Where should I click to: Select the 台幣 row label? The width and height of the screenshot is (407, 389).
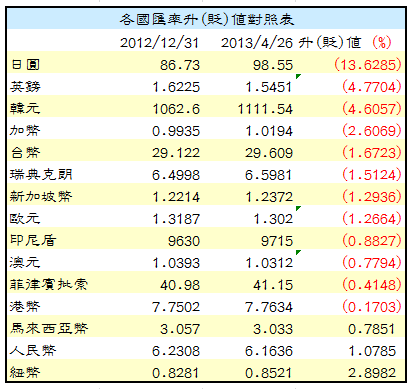point(25,153)
